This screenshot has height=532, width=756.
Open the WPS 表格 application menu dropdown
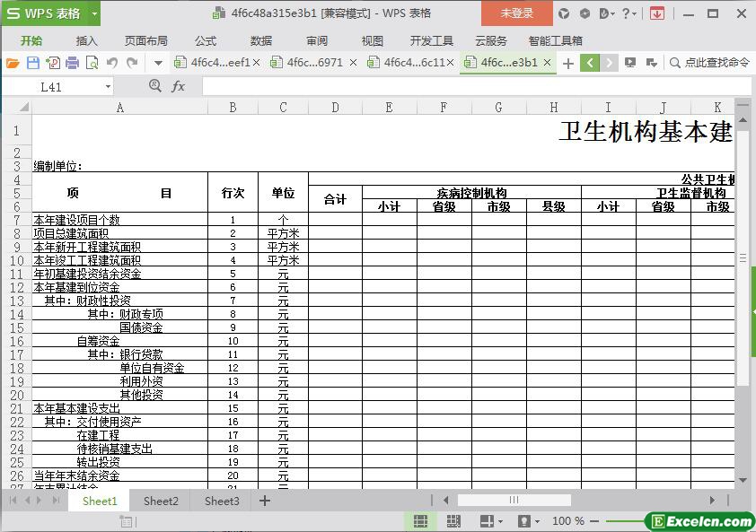pos(94,14)
